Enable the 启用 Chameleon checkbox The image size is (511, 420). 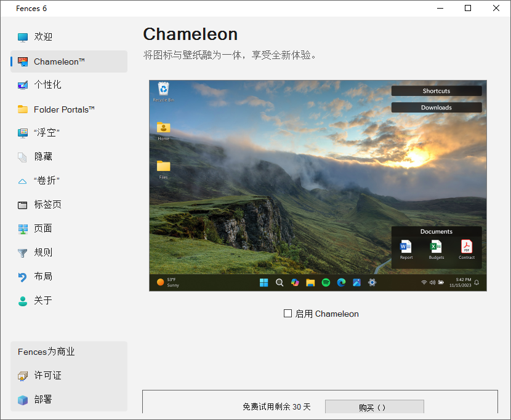point(288,314)
